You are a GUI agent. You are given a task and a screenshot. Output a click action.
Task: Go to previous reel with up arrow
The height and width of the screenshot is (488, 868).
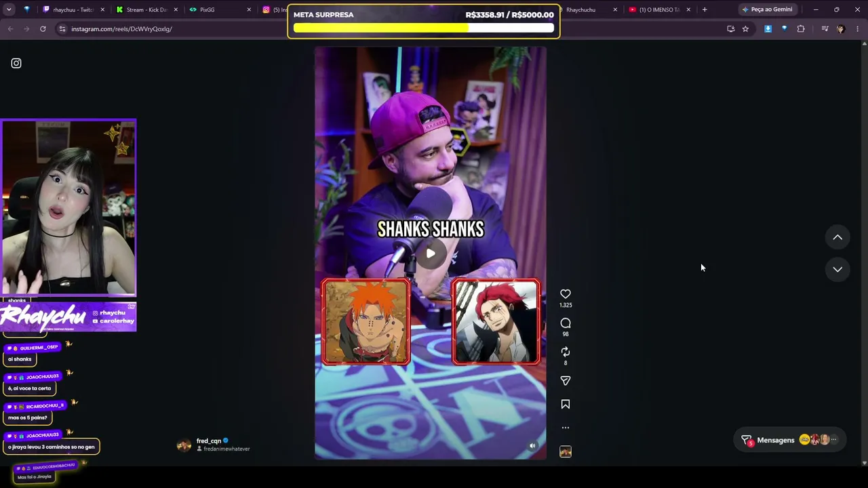pyautogui.click(x=837, y=237)
